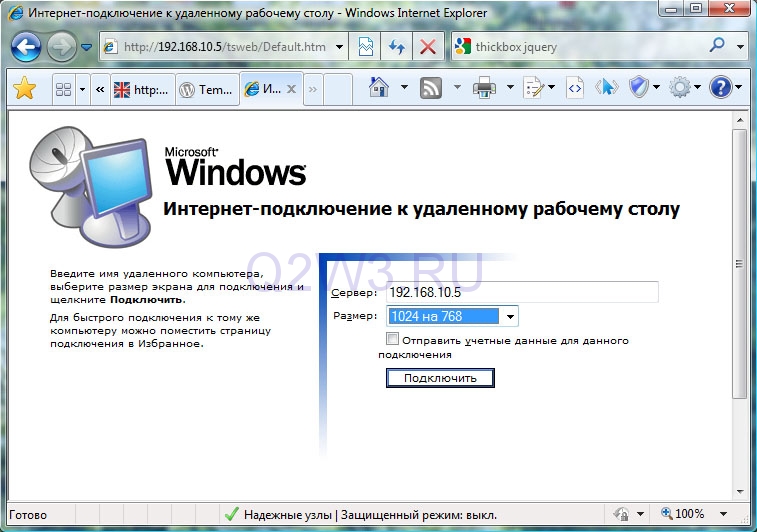The height and width of the screenshot is (532, 757).
Task: Click the Home page icon
Action: (379, 88)
